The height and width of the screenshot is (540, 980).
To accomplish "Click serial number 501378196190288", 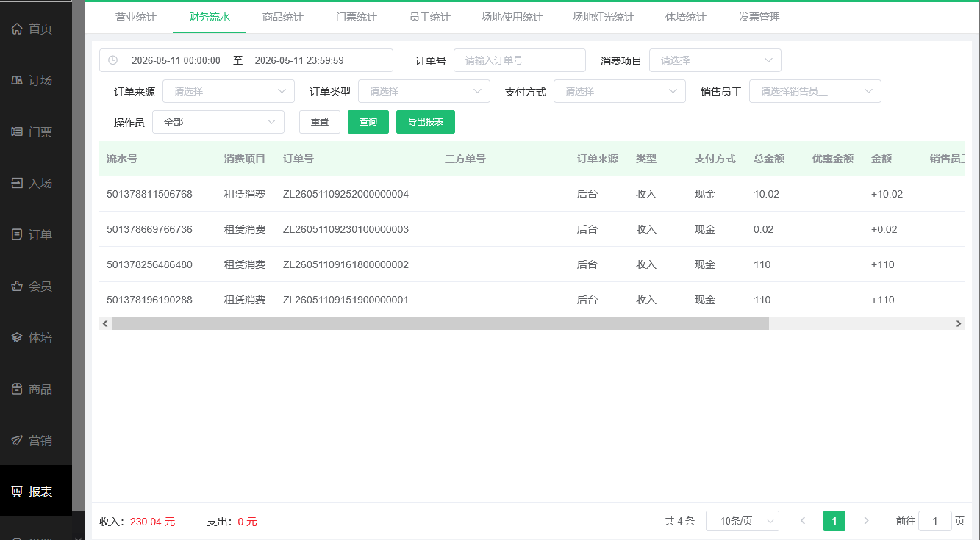I will point(149,300).
